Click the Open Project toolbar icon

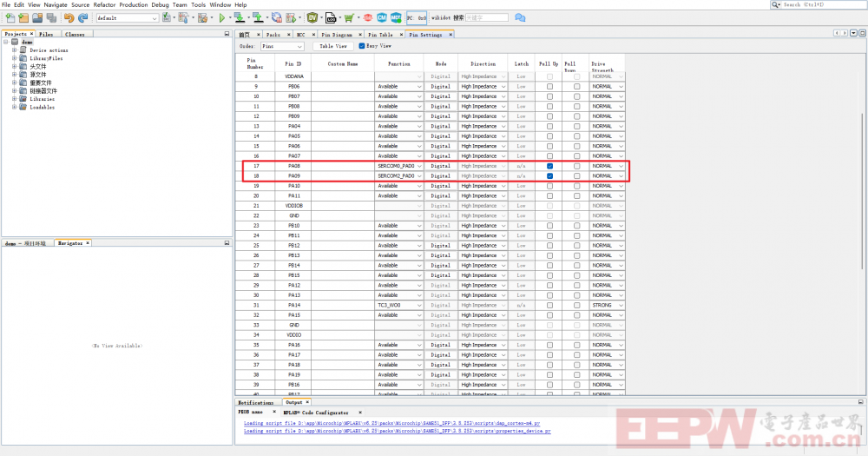(37, 17)
